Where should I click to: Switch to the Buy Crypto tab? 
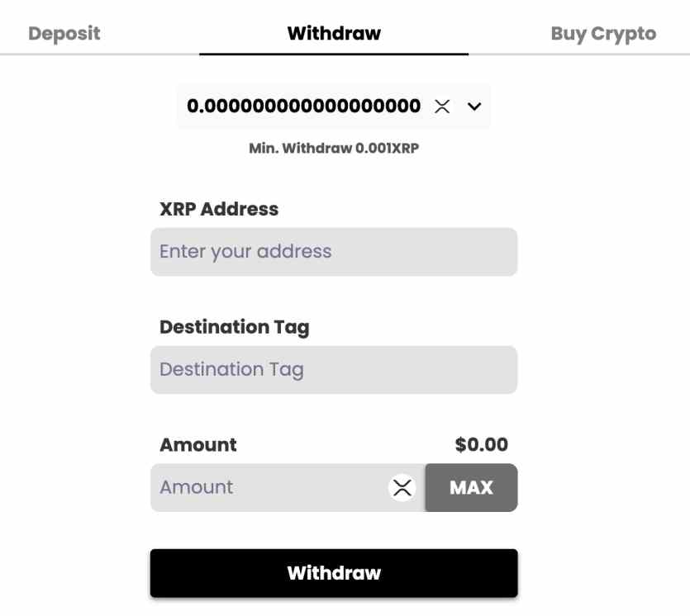pyautogui.click(x=603, y=34)
